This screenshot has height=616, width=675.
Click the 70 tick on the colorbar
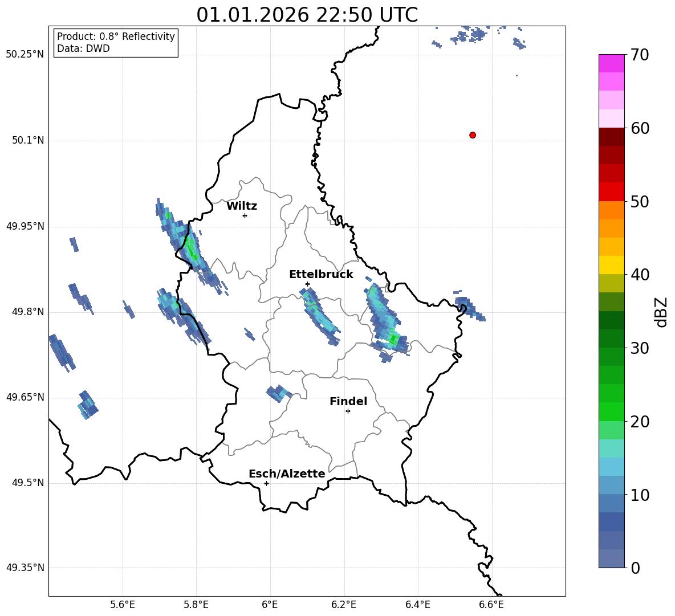(x=639, y=55)
